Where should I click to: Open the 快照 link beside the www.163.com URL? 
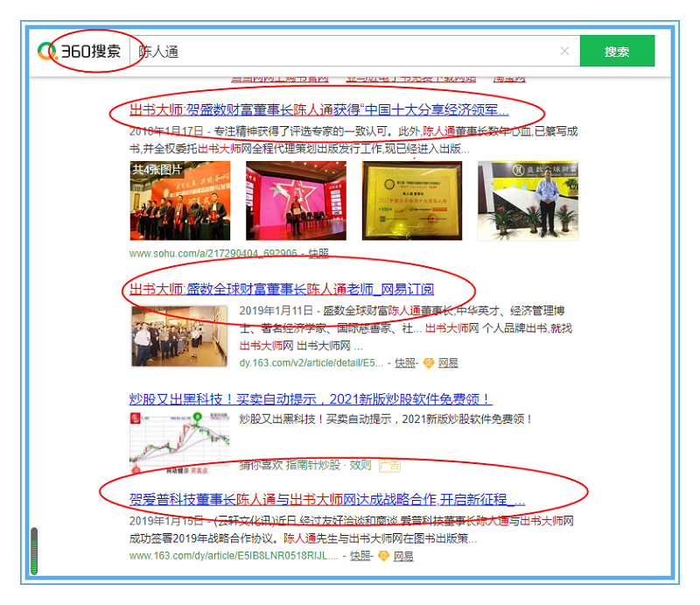click(360, 555)
